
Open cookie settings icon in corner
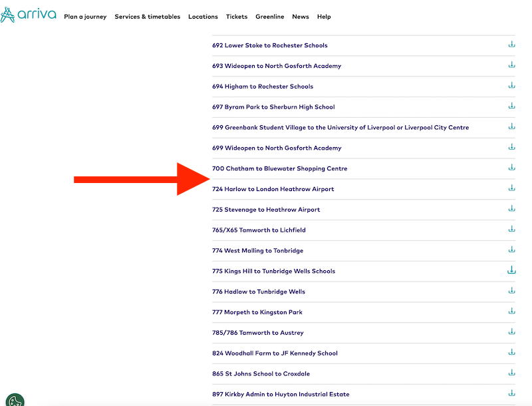[15, 399]
